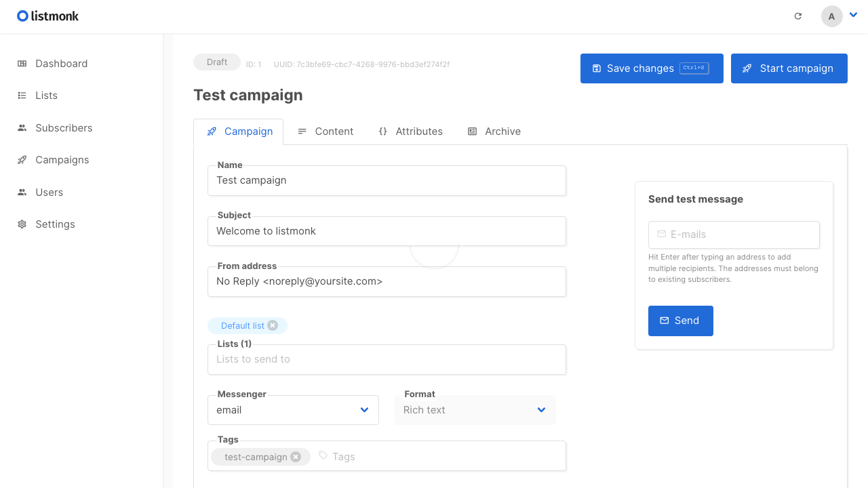
Task: Click the test-campaign tag label
Action: pos(256,457)
